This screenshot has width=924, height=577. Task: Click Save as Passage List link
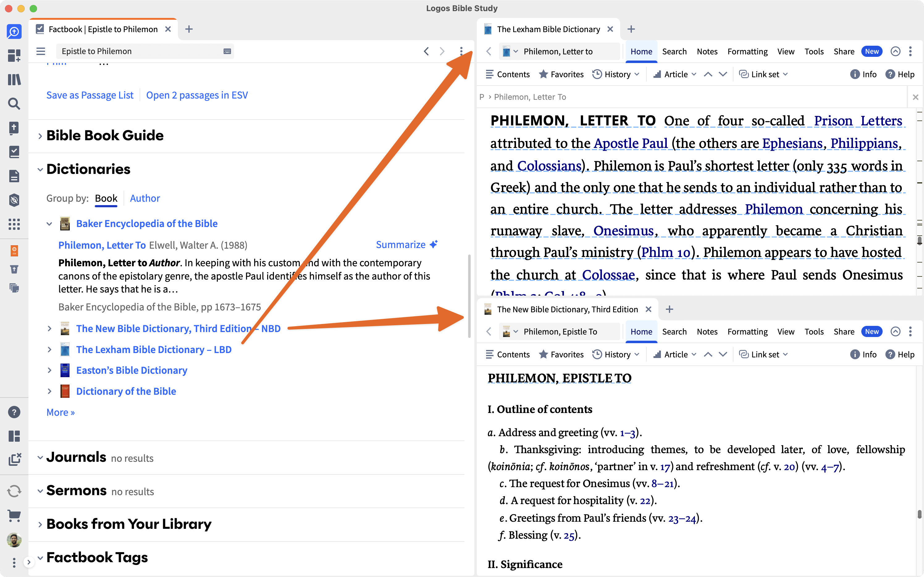(90, 95)
